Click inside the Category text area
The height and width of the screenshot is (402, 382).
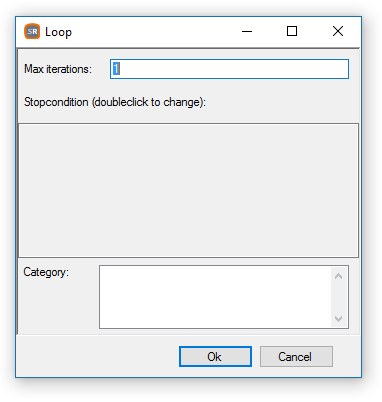tap(215, 297)
